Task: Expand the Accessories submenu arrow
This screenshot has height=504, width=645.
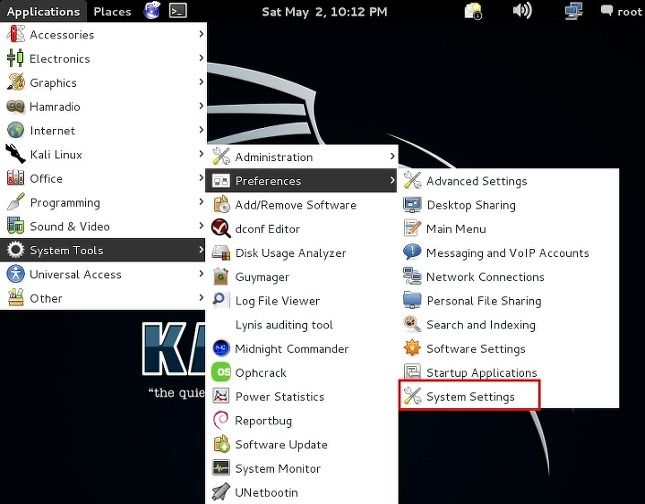Action: tap(201, 34)
